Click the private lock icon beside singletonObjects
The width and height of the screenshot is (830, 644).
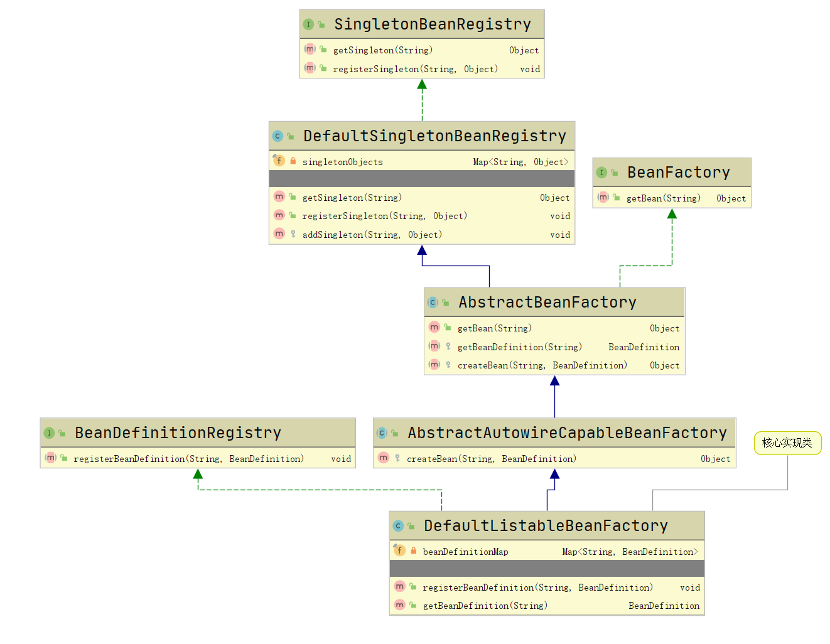point(293,161)
